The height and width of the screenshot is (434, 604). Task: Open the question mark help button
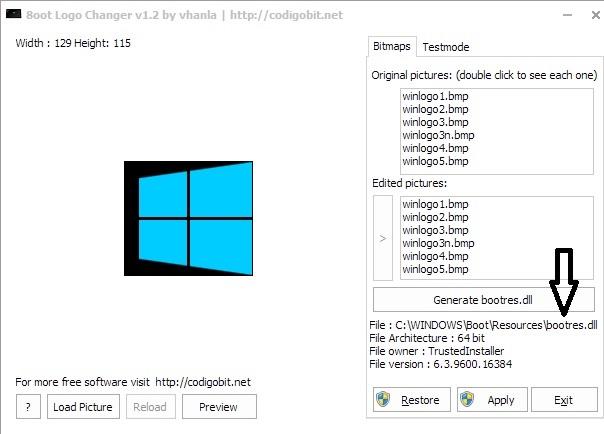pos(28,406)
